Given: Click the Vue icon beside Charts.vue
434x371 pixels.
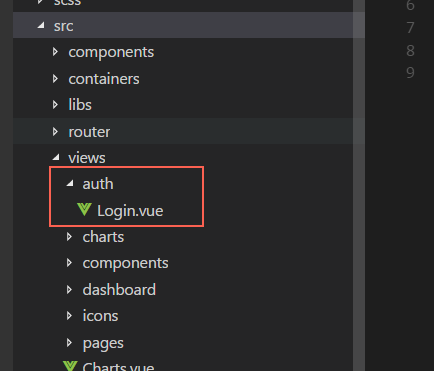Looking at the screenshot, I should click(70, 366).
